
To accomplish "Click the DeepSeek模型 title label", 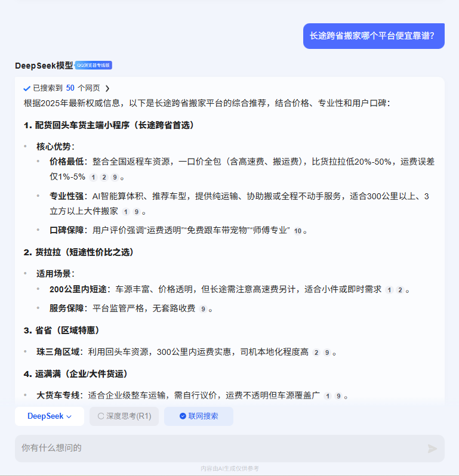I will 44,65.
